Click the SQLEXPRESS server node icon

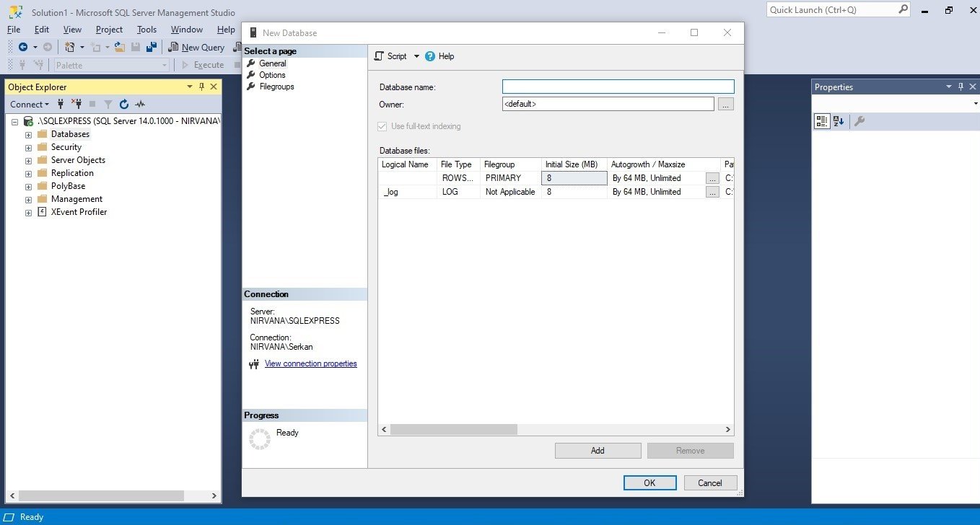tap(28, 121)
